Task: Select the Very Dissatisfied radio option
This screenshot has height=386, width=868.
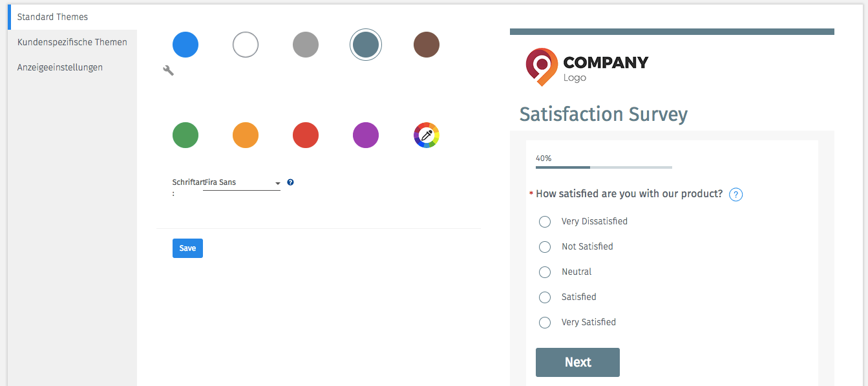Action: [545, 222]
